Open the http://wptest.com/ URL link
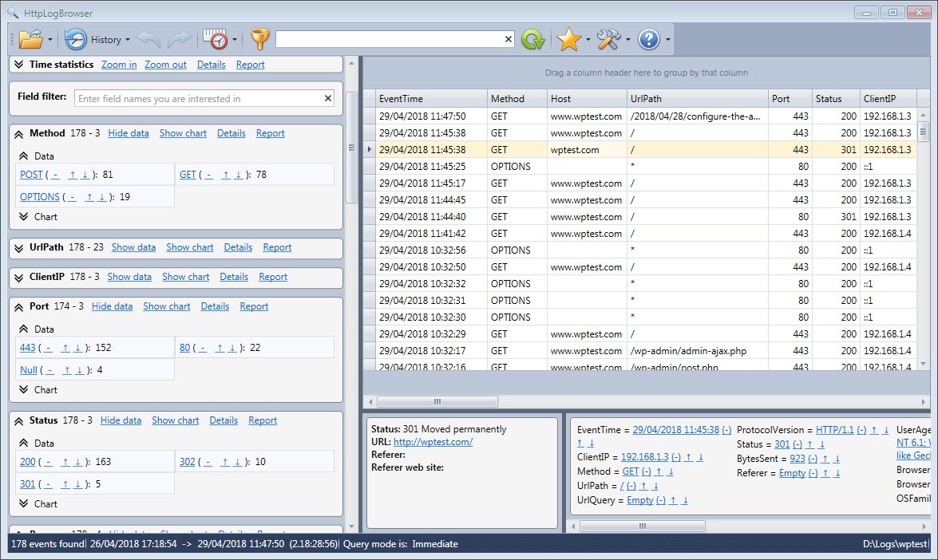 (433, 442)
